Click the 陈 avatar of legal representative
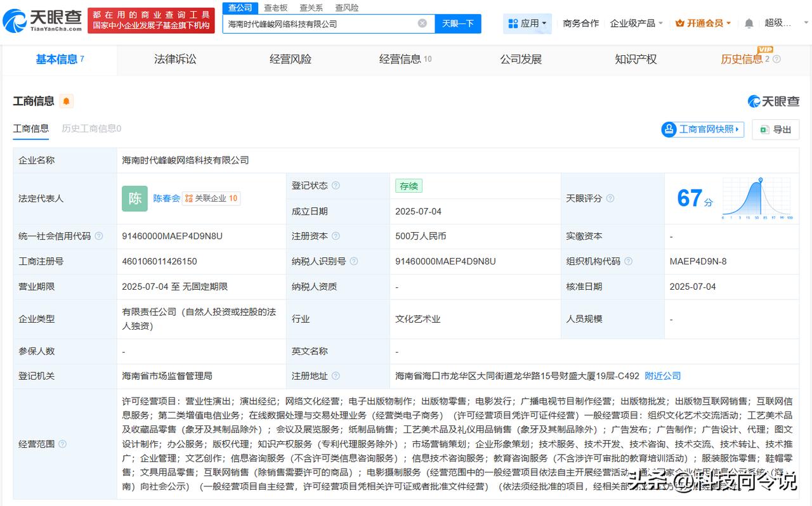 click(134, 198)
